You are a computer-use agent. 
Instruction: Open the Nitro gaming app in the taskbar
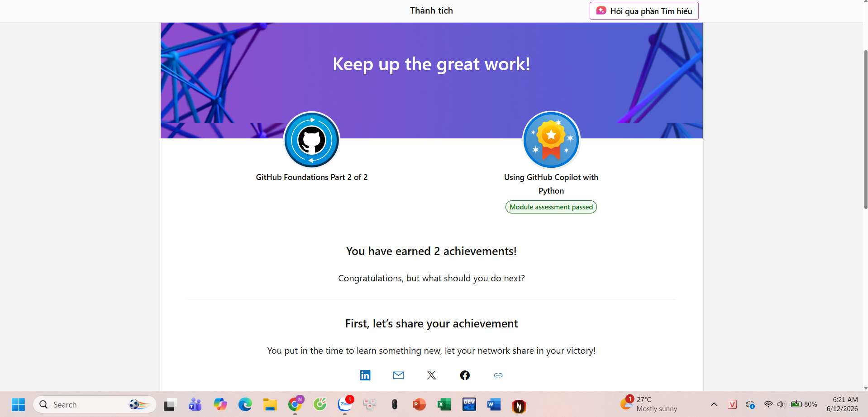[519, 406]
